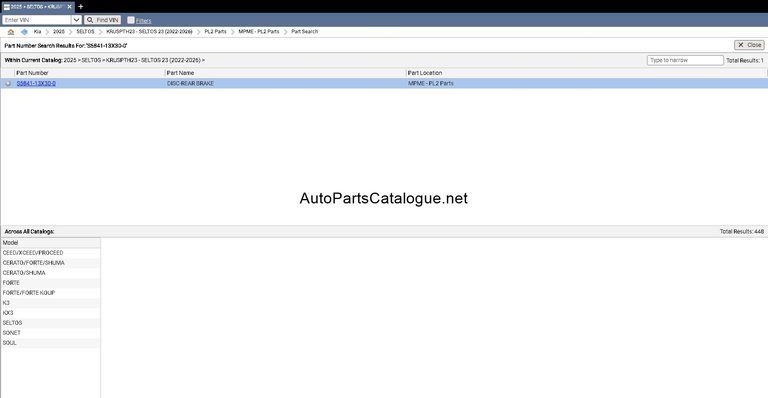Select FORTE/FORTE KOUP model
This screenshot has width=768, height=398.
50,293
